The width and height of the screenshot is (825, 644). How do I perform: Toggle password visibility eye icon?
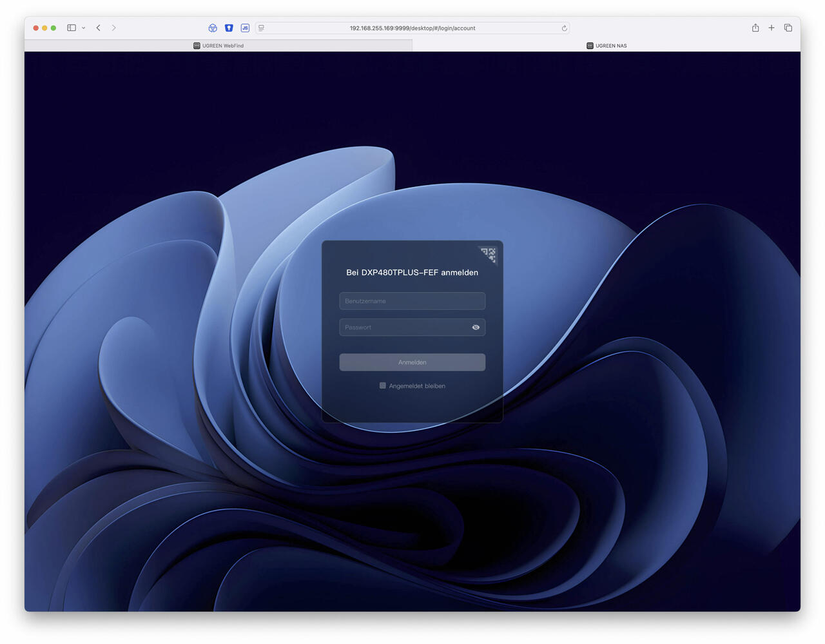pyautogui.click(x=476, y=327)
